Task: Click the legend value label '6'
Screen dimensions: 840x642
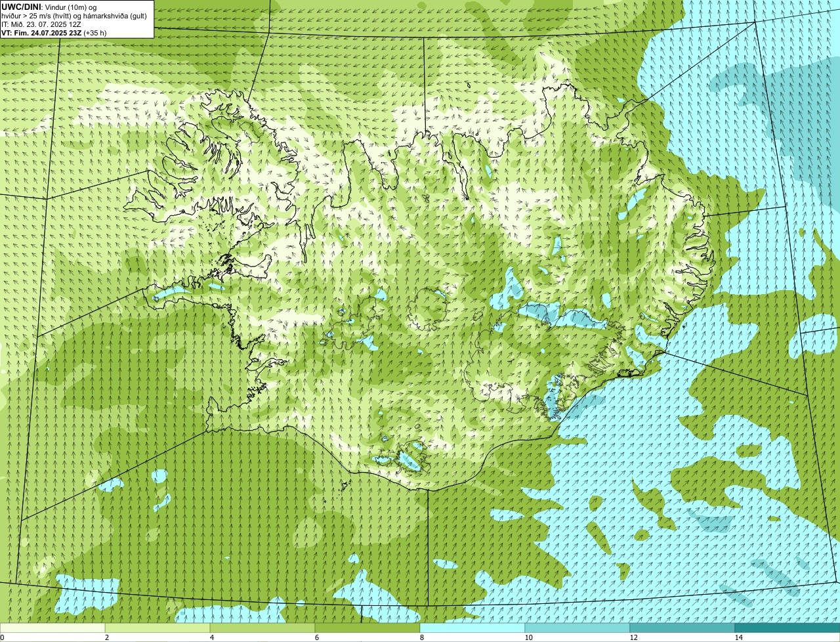Action: [x=316, y=637]
